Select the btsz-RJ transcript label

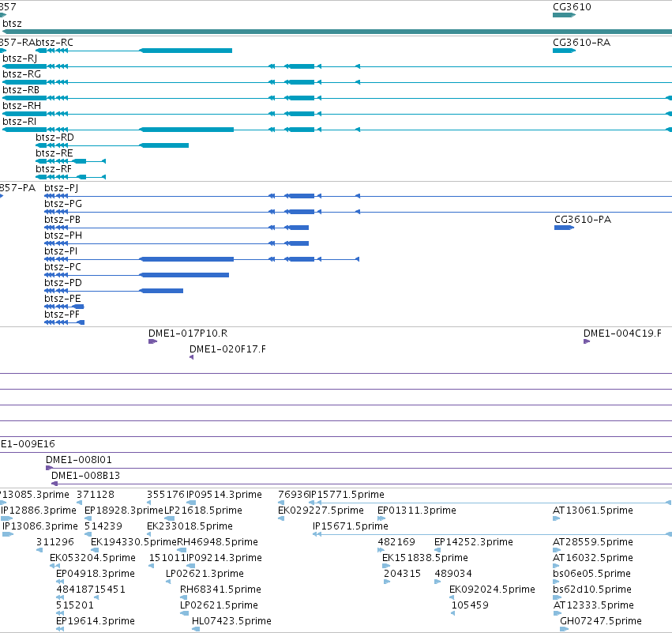pos(20,58)
